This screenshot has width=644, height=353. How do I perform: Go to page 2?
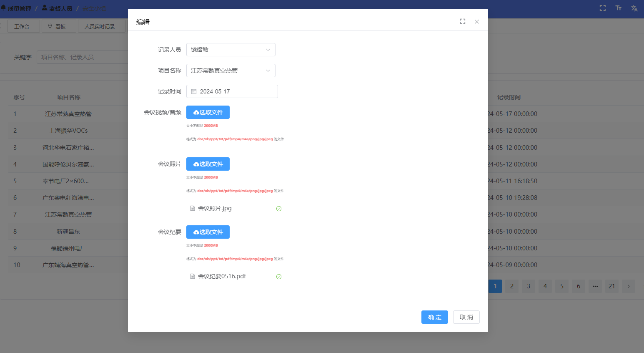pos(512,286)
